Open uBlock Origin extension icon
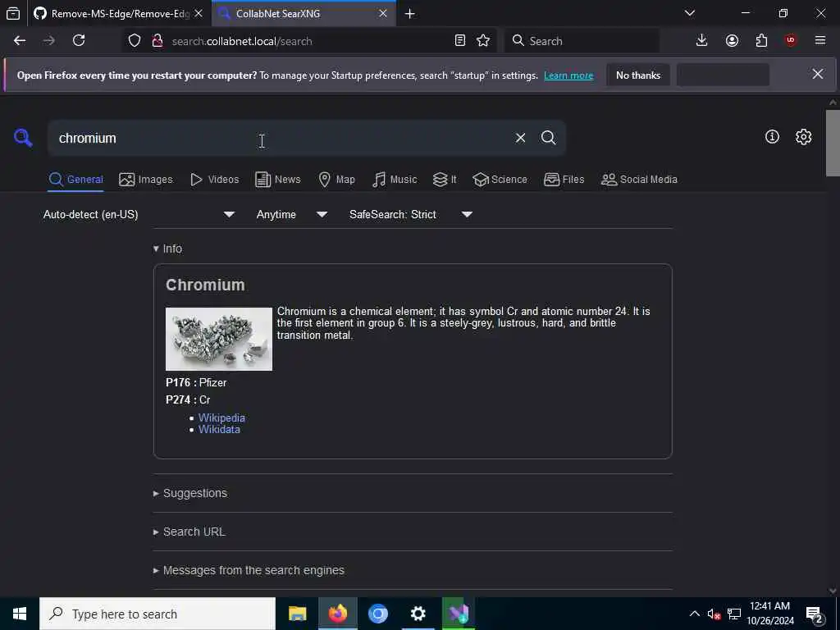The image size is (840, 630). (x=791, y=41)
